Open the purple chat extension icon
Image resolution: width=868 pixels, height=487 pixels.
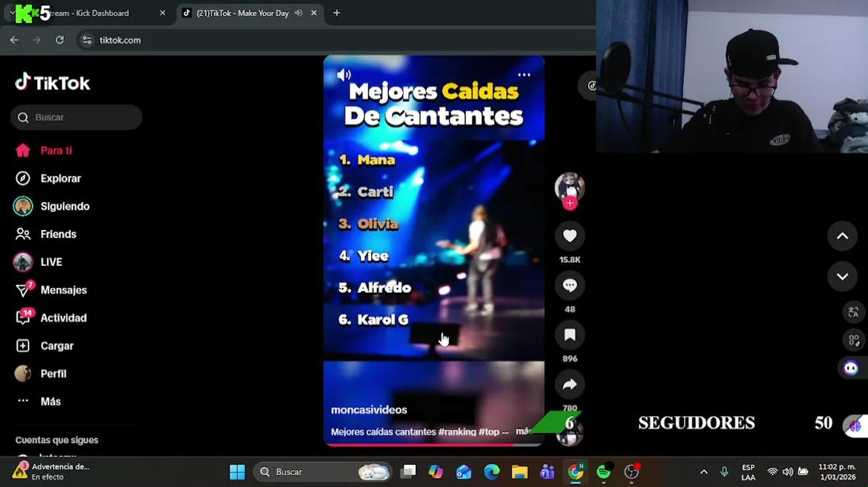point(851,368)
